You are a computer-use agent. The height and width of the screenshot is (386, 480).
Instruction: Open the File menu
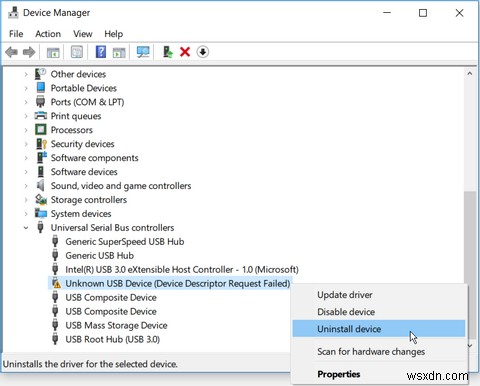[x=16, y=34]
